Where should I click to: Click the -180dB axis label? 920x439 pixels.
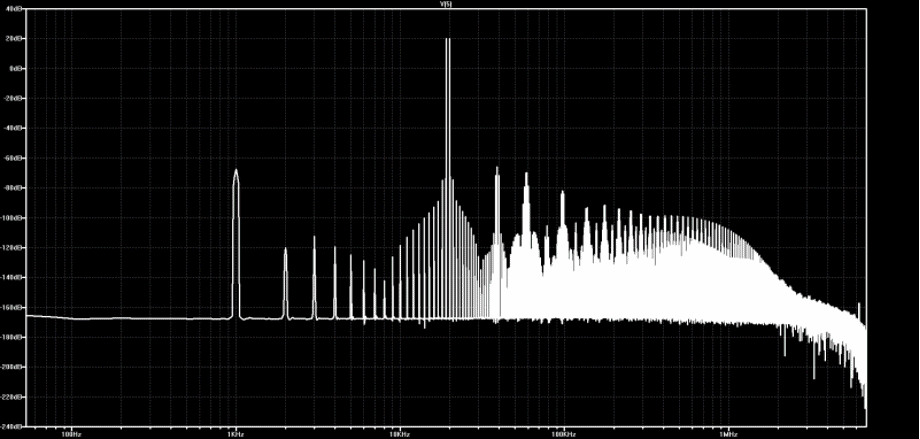tap(13, 337)
